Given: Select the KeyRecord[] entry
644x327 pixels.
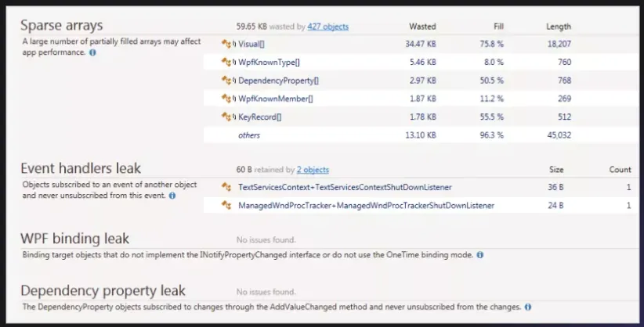Looking at the screenshot, I should [x=259, y=117].
